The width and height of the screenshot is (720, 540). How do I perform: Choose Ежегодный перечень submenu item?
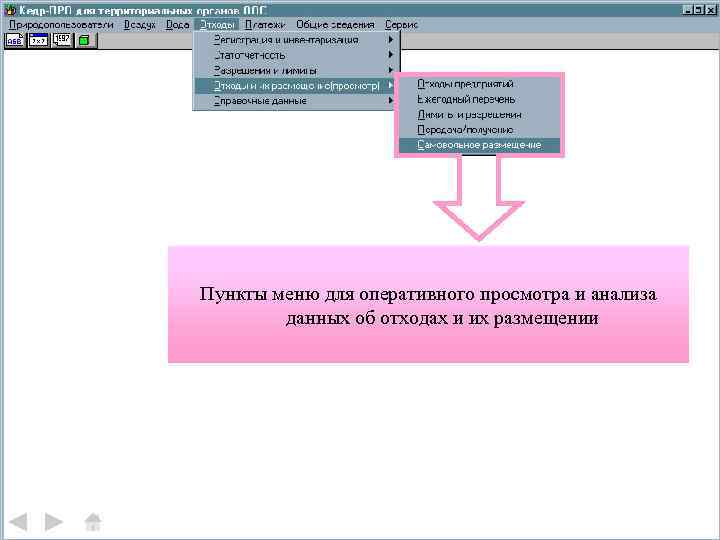[479, 99]
